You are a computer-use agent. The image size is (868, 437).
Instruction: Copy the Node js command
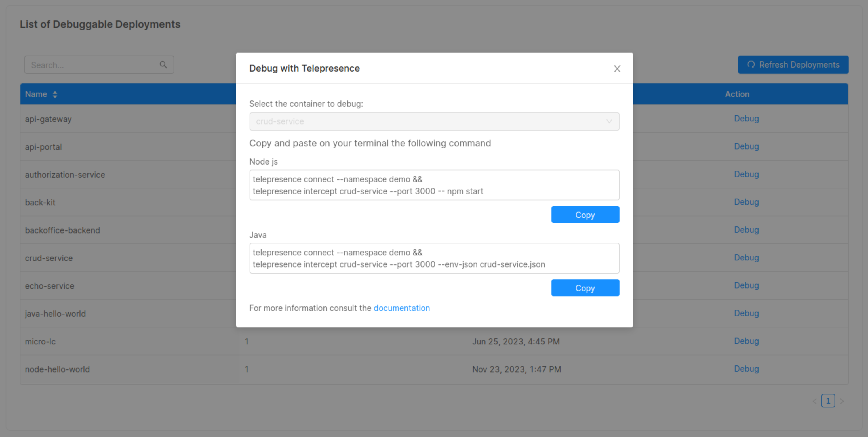tap(585, 215)
